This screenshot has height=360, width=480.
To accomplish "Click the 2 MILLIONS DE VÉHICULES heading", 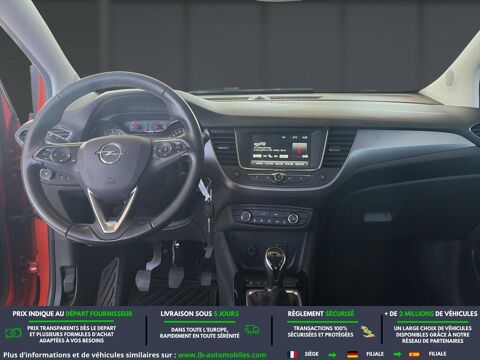I will point(431,314).
